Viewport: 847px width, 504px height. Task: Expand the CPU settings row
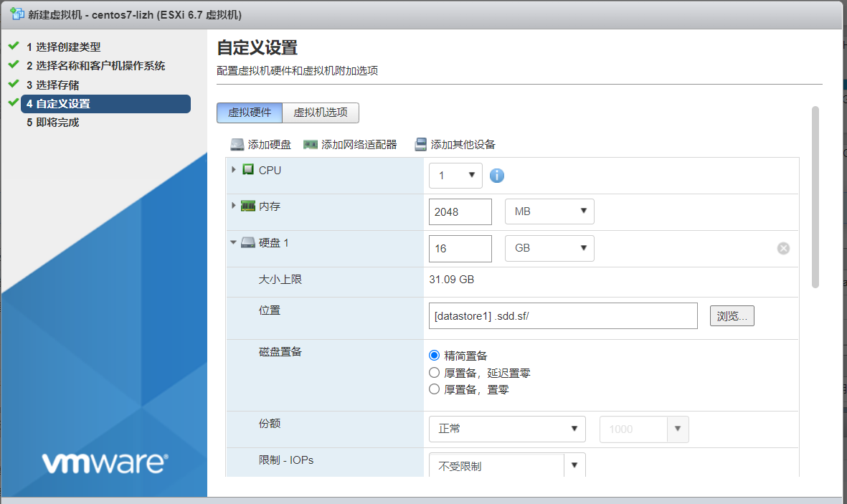pyautogui.click(x=233, y=170)
